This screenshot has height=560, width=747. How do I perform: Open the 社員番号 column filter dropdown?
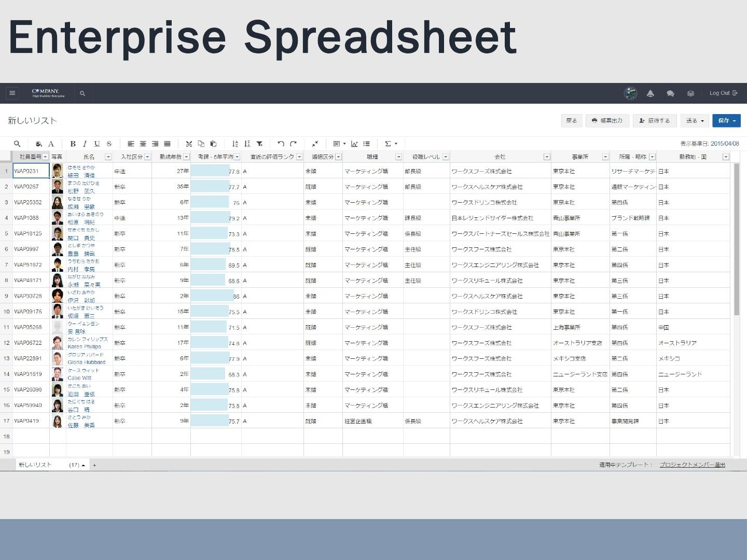point(45,157)
